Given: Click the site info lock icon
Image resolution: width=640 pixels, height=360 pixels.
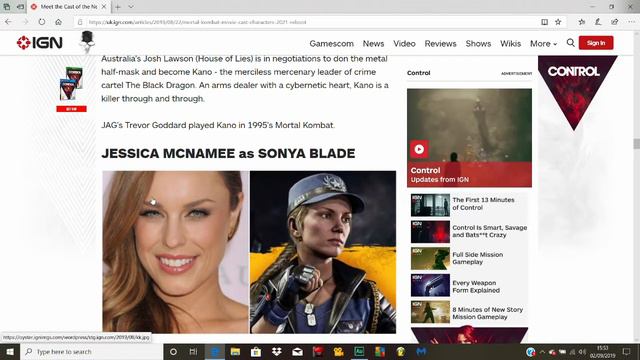Looking at the screenshot, I should [80, 22].
